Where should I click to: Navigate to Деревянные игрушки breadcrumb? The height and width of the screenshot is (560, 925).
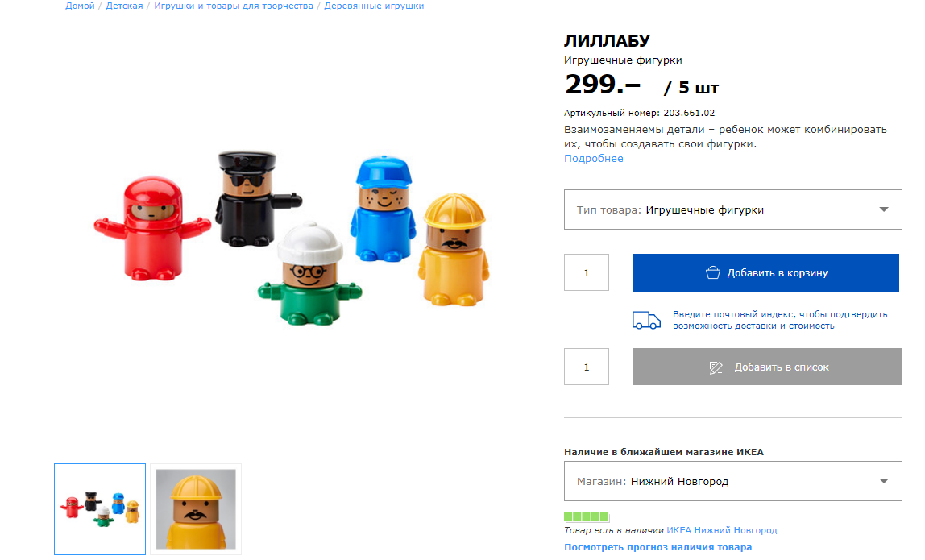[x=374, y=6]
